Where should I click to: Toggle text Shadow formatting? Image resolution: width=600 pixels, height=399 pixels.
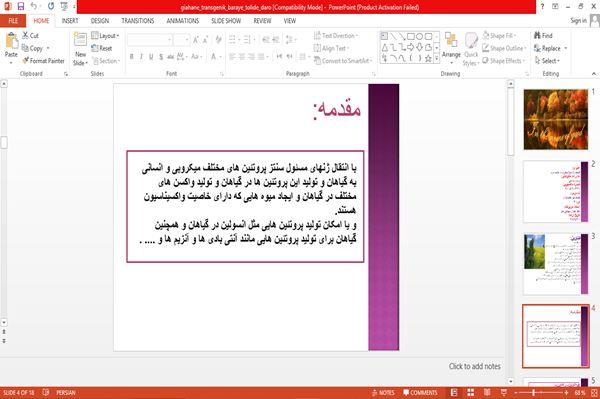point(161,57)
